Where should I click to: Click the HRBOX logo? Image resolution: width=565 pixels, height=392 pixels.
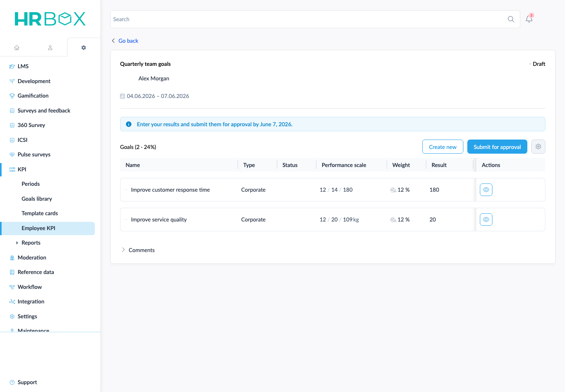50,19
